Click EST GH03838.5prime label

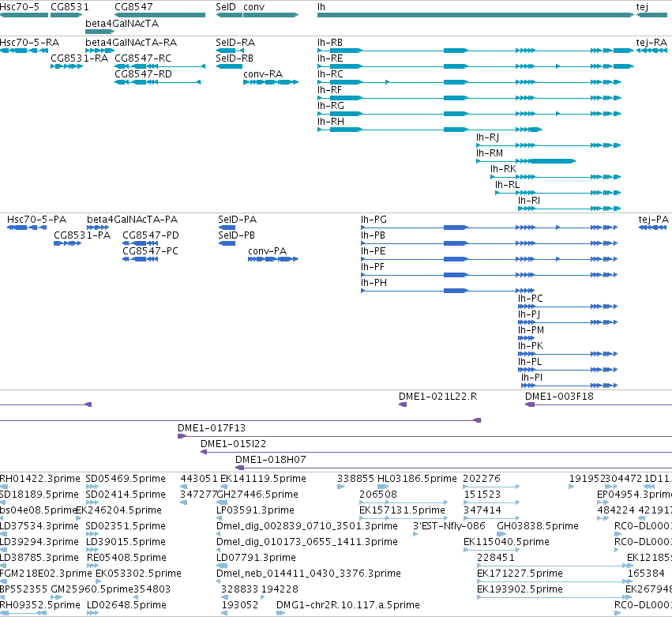(538, 526)
